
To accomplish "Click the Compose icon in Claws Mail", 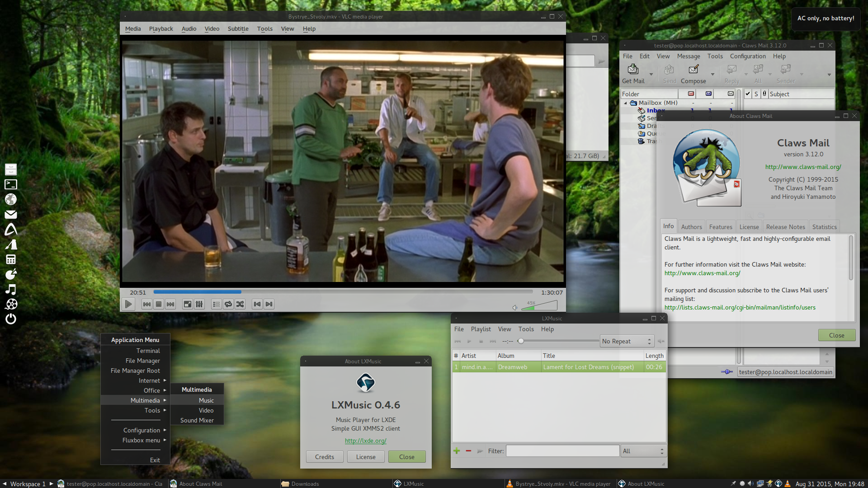I will (x=693, y=69).
